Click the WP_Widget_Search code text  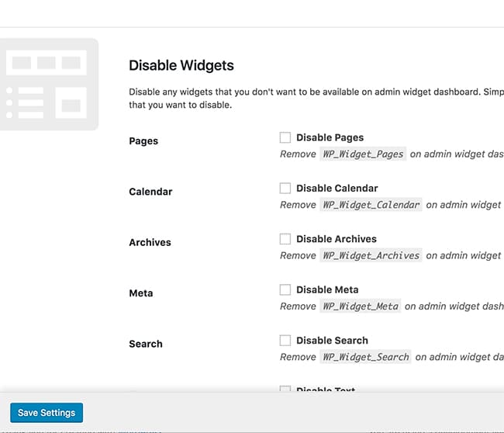[365, 357]
